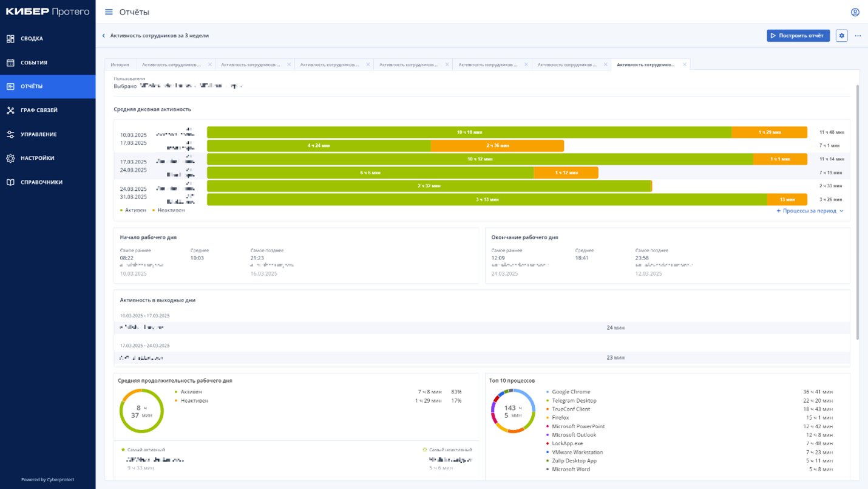The height and width of the screenshot is (489, 868).
Task: Open Справочники book icon in sidebar
Action: click(x=10, y=182)
